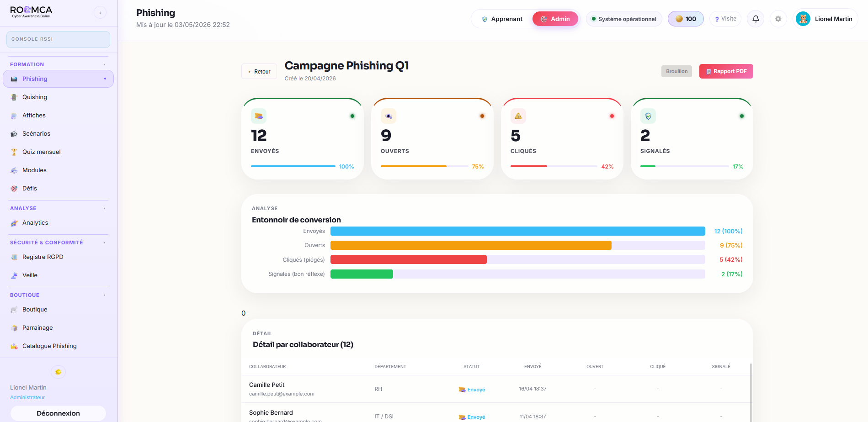Click the Défis target icon
Screen dimensions: 868x422
[14, 189]
